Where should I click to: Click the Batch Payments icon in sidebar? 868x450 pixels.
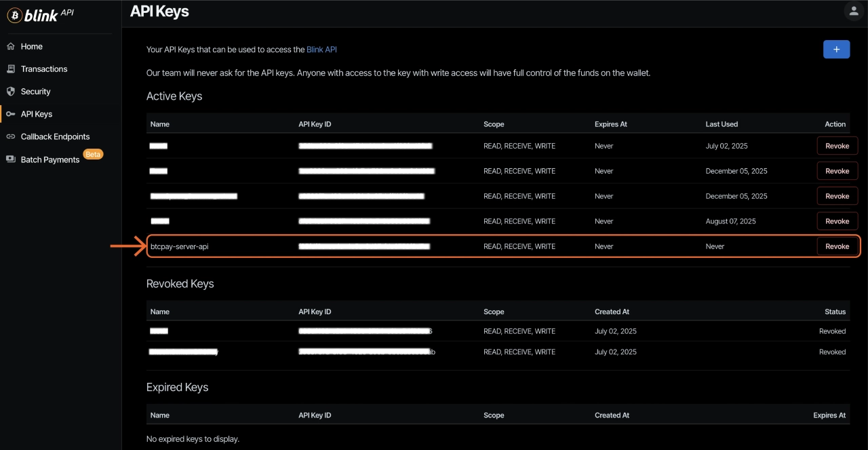point(11,160)
